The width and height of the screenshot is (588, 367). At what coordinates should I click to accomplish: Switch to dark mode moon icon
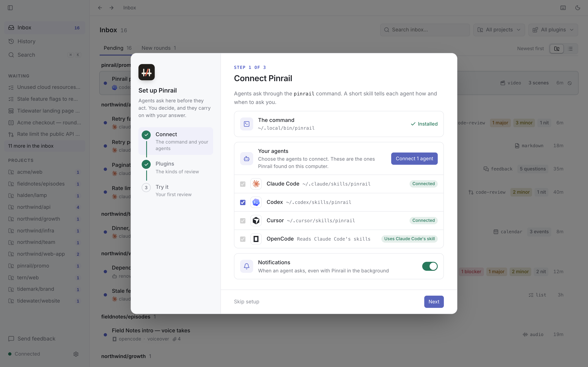[578, 8]
